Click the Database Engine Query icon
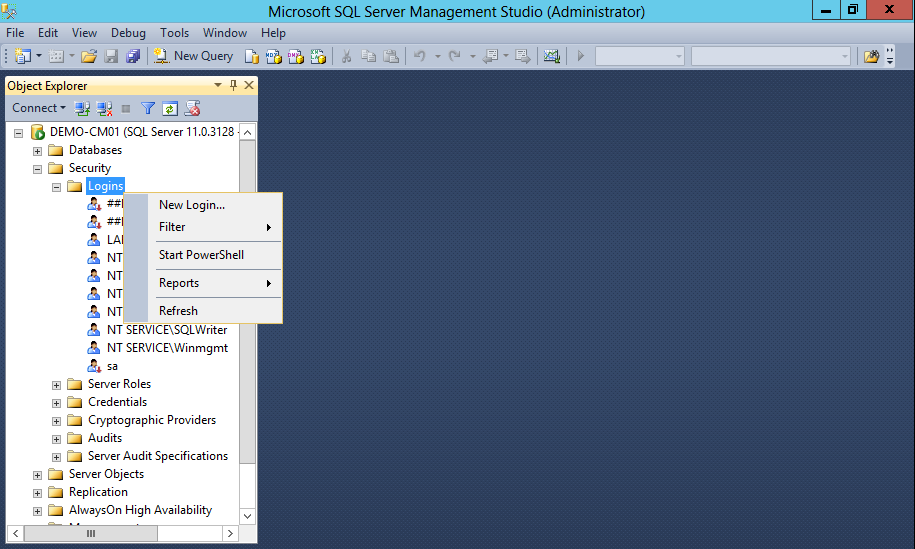 (253, 56)
